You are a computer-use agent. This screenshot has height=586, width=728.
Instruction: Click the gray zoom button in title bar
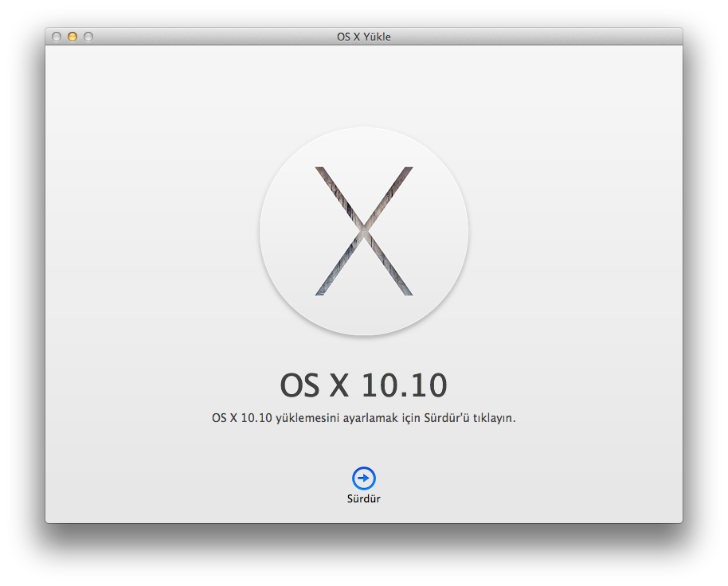[x=88, y=37]
